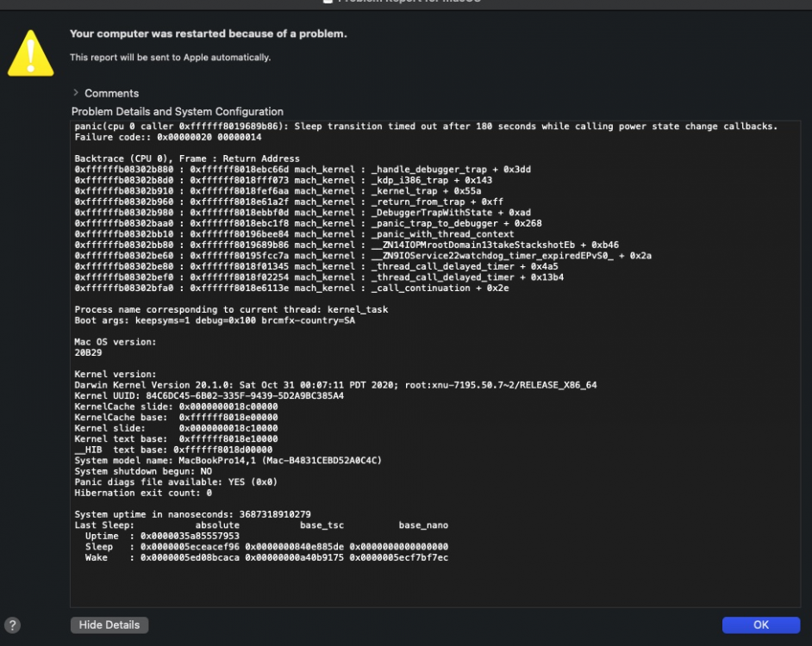Click the 'base_tsc' column header

click(322, 525)
